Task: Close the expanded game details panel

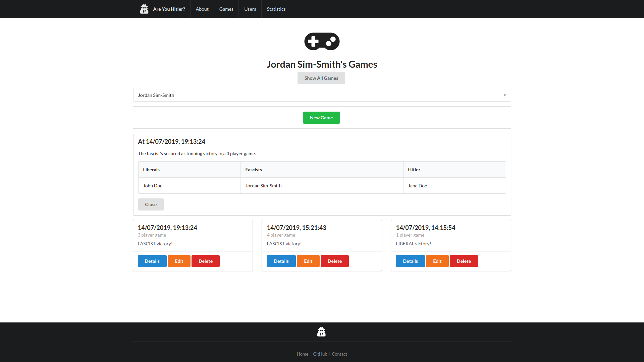Action: click(x=151, y=204)
